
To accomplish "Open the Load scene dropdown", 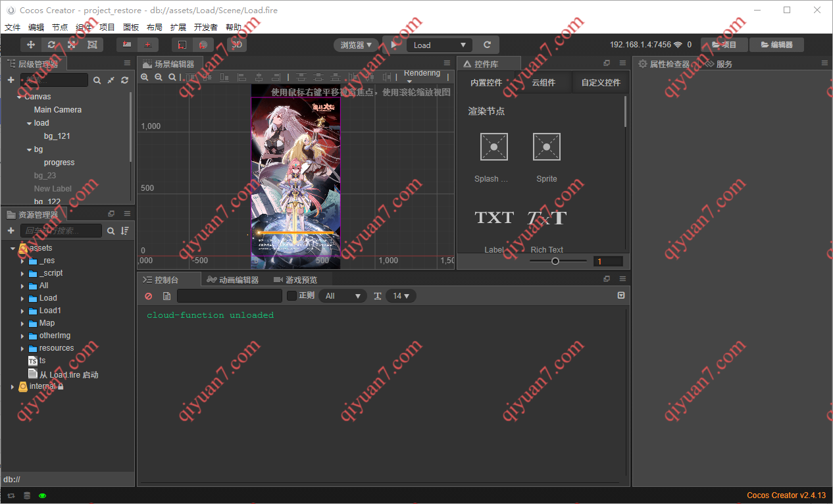I will tap(440, 45).
